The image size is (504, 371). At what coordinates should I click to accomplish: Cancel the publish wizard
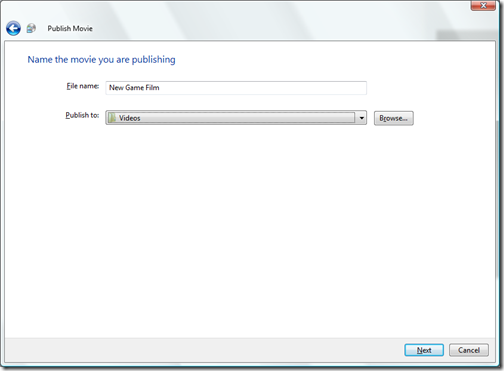click(x=469, y=350)
